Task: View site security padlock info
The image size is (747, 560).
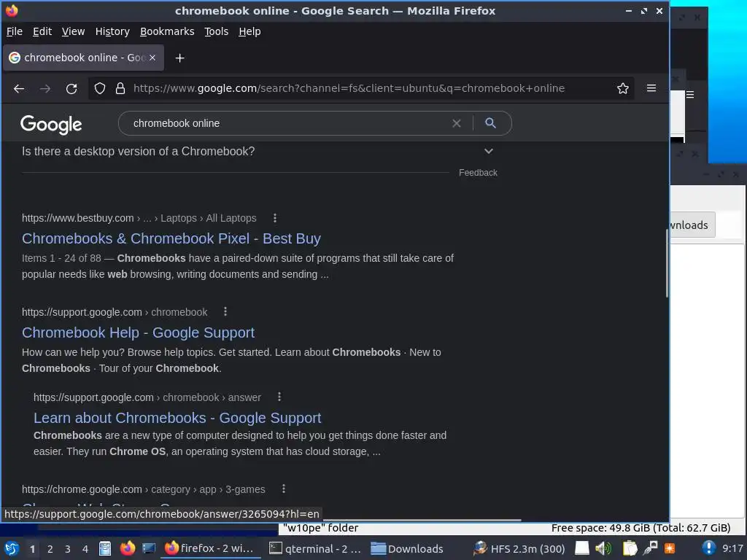Action: pos(120,88)
